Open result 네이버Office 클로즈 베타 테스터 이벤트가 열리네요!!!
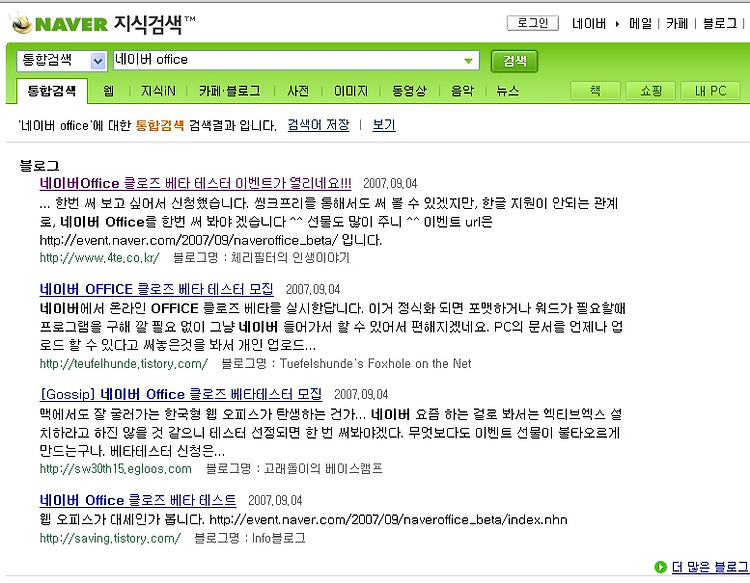750x583 pixels. 195,183
